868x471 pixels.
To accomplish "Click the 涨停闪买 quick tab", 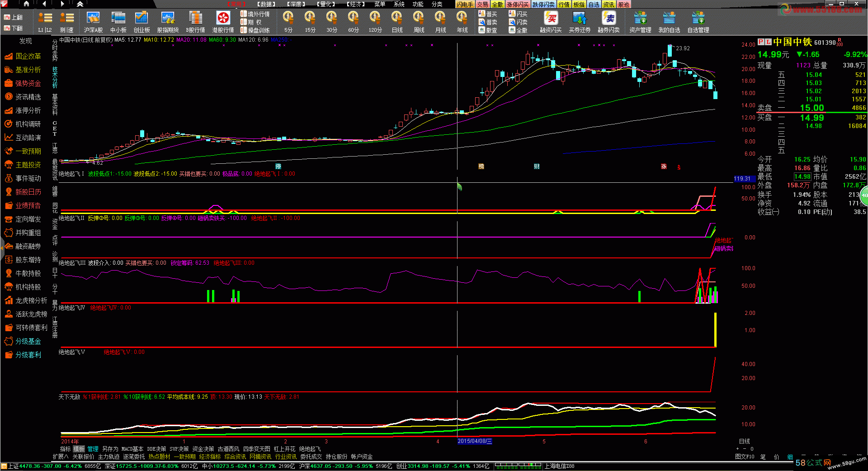I will coord(518,5).
